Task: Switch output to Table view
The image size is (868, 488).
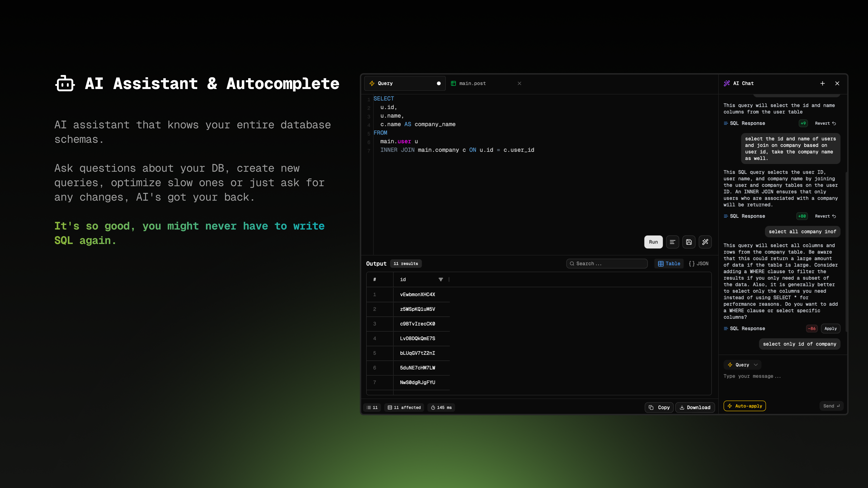Action: pos(669,264)
